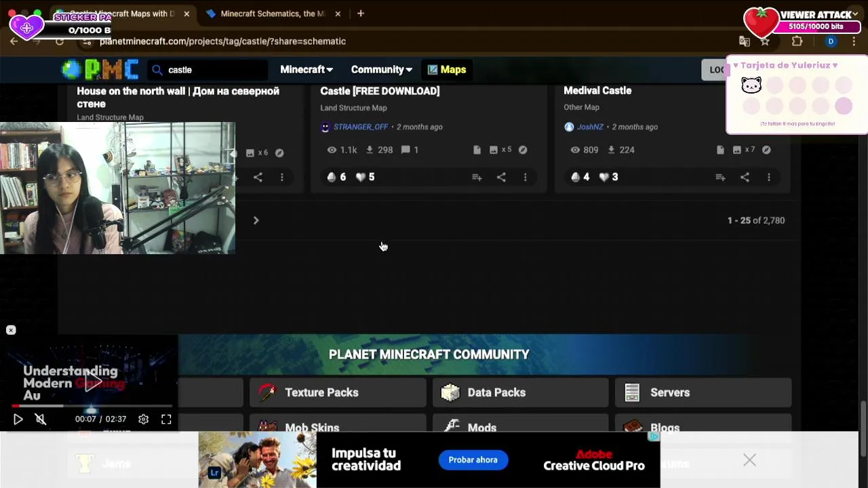Image resolution: width=868 pixels, height=488 pixels.
Task: Unmute the floating video player
Action: [41, 420]
